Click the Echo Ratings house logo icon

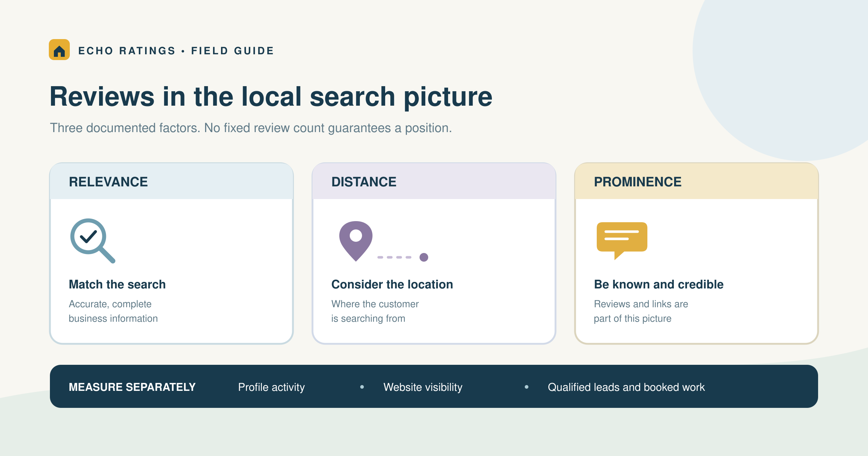coord(59,50)
